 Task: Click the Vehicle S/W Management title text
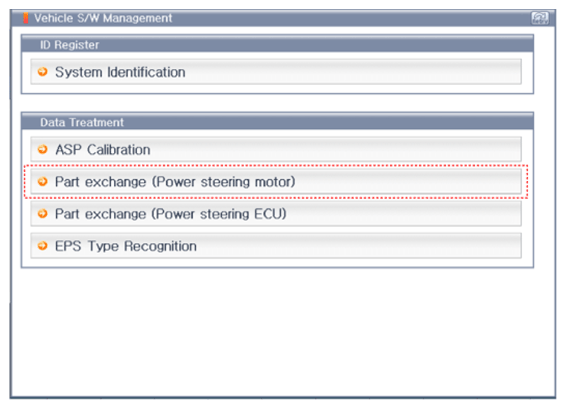(103, 18)
